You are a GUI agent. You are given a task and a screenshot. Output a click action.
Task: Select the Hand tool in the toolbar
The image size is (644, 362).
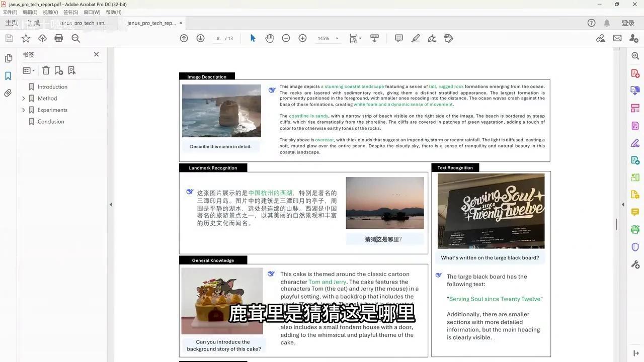click(x=270, y=38)
